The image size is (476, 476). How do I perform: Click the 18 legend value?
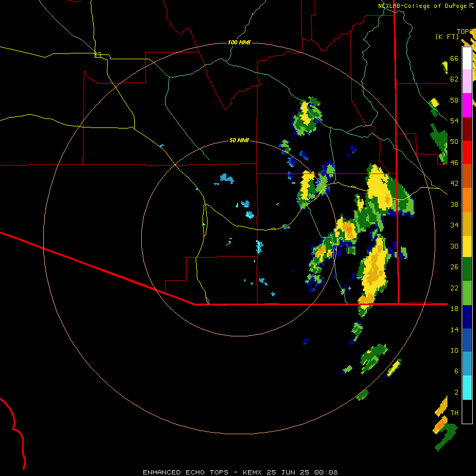[454, 309]
